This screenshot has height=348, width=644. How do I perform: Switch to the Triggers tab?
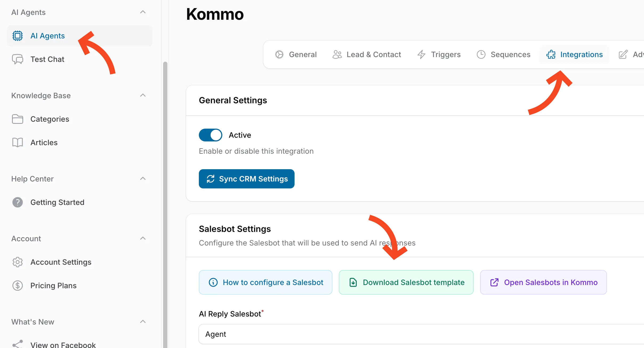pyautogui.click(x=439, y=54)
